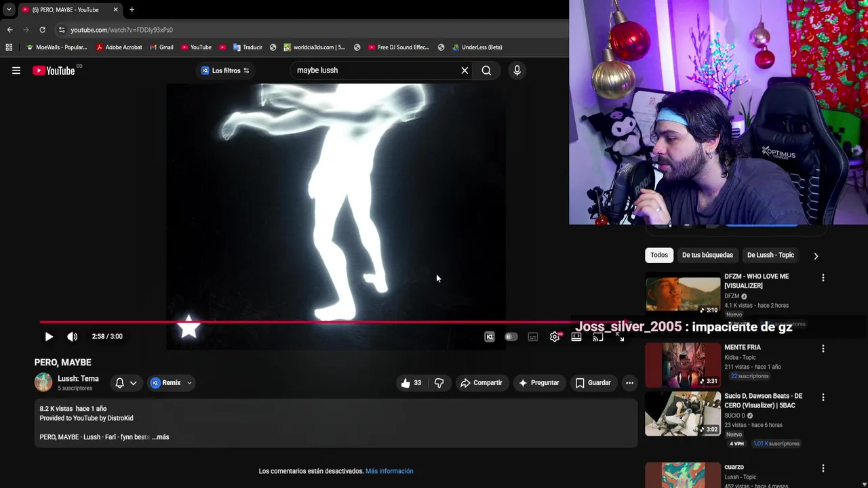This screenshot has width=868, height=488.
Task: Click the Preguntar button
Action: (538, 383)
